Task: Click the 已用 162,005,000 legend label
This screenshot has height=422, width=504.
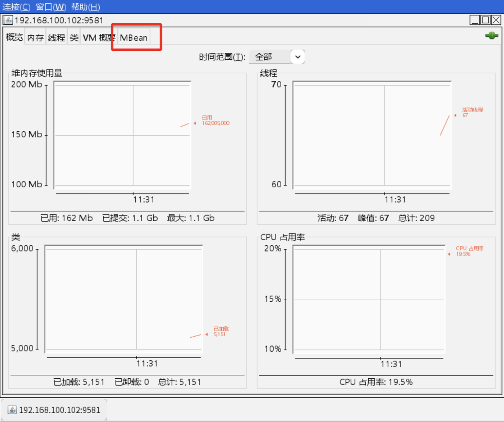Action: click(x=215, y=120)
